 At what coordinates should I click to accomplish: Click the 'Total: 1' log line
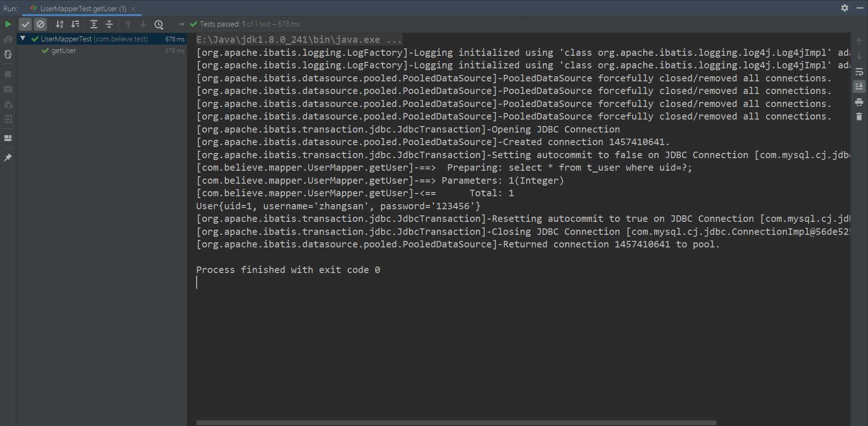tap(355, 193)
